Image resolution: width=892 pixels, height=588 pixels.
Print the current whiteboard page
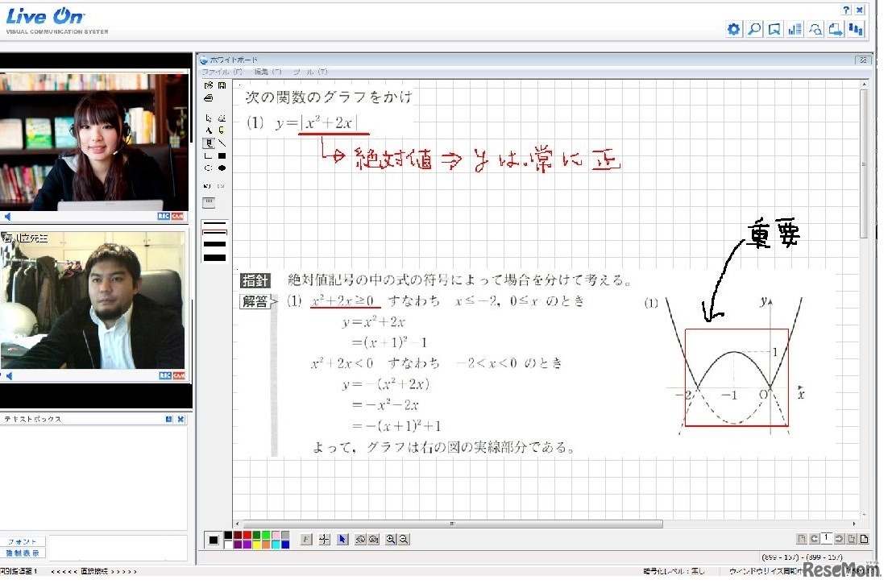point(209,98)
